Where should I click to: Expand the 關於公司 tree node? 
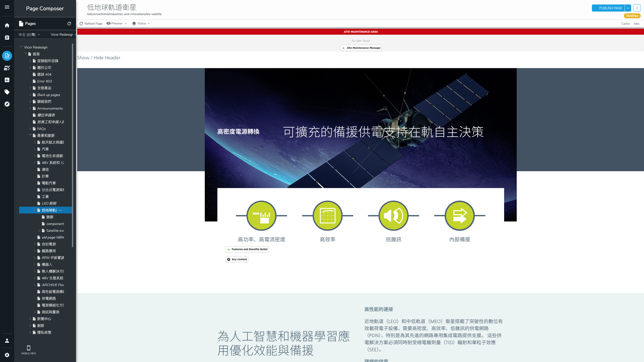(30, 67)
